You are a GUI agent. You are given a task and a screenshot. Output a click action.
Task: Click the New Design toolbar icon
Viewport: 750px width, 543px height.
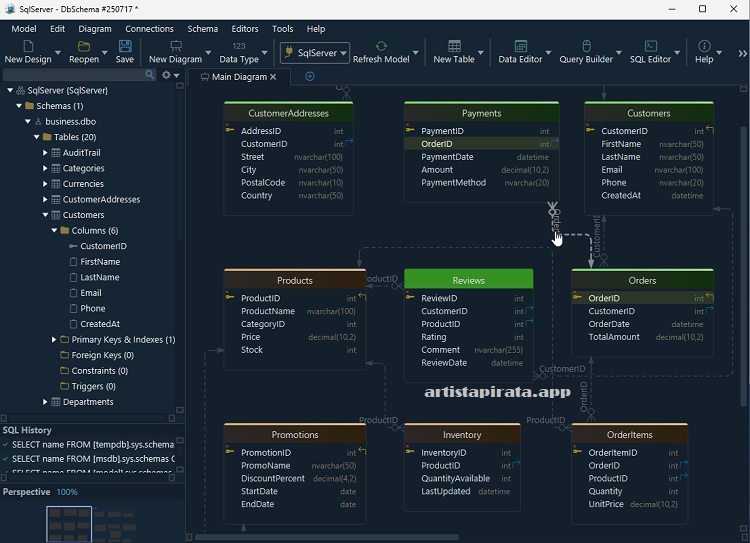point(28,46)
